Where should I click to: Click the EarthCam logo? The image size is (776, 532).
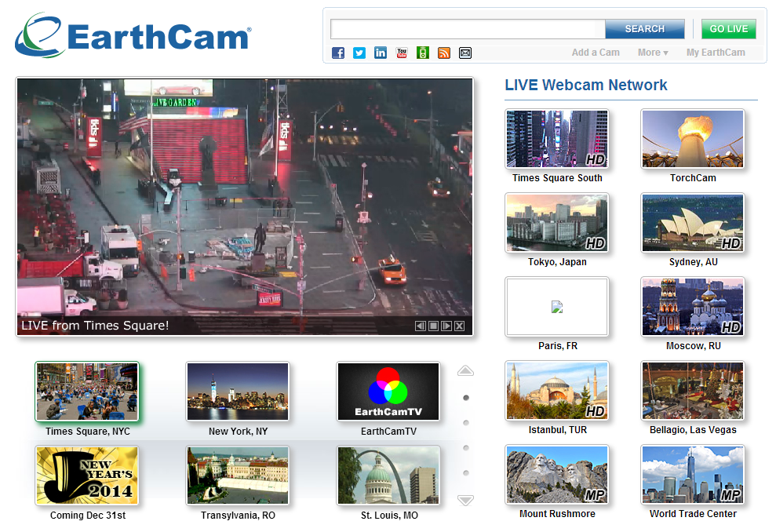click(133, 35)
